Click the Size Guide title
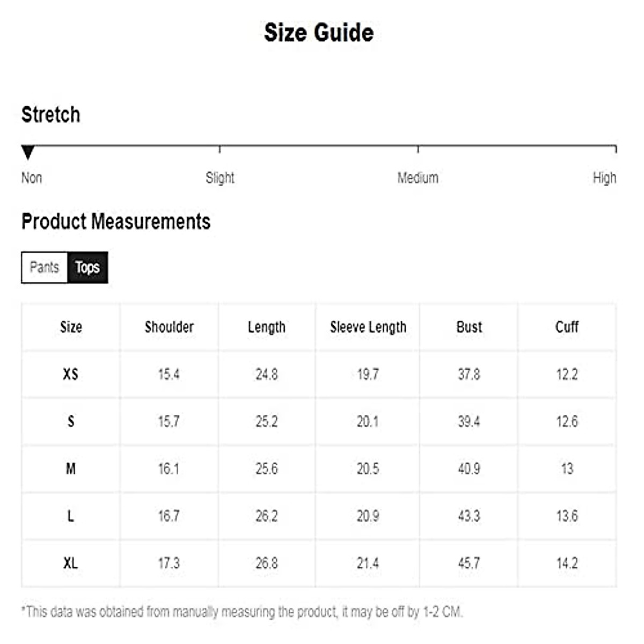 pyautogui.click(x=319, y=33)
